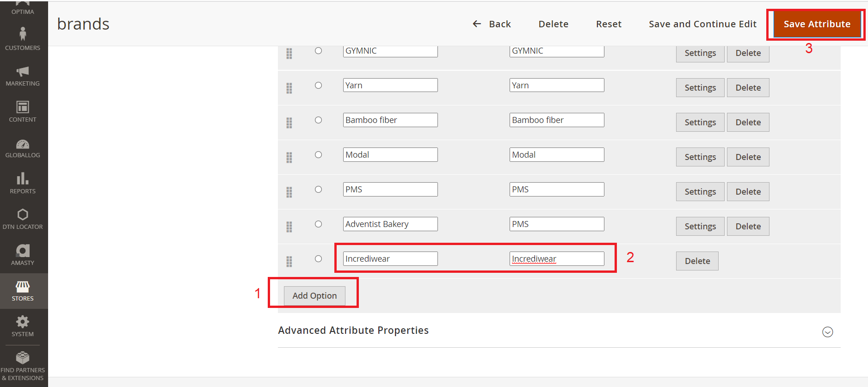Image resolution: width=868 pixels, height=387 pixels.
Task: Grab the drag handle for Yarn row
Action: click(289, 88)
